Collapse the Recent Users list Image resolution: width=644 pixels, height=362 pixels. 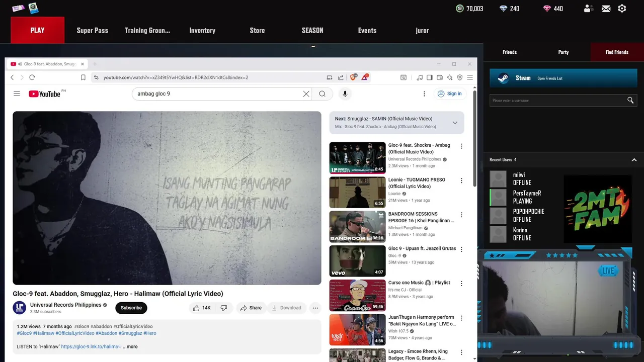click(x=634, y=160)
